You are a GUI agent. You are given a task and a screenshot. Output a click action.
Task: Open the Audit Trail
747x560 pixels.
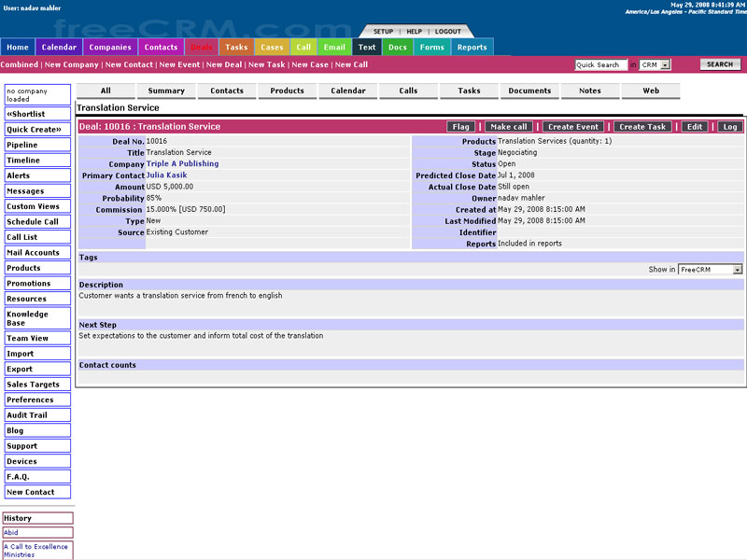point(37,415)
